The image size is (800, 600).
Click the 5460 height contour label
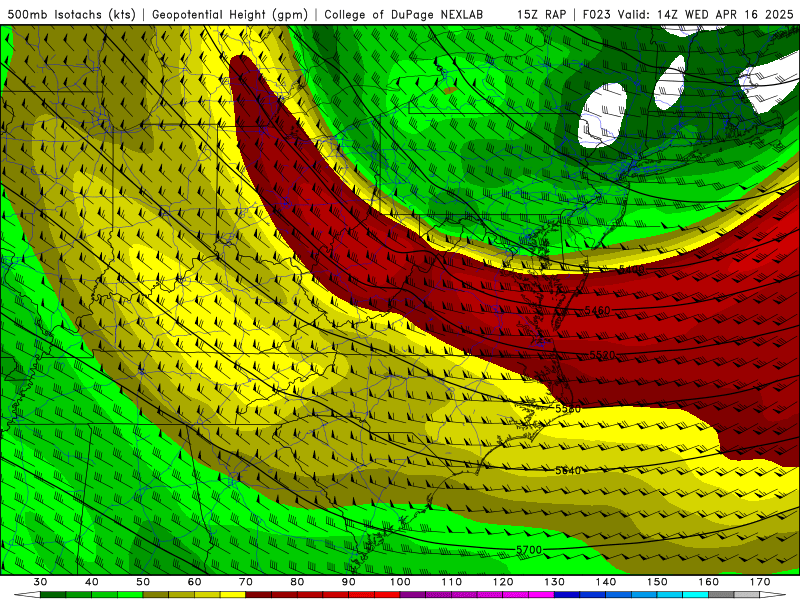tap(597, 310)
